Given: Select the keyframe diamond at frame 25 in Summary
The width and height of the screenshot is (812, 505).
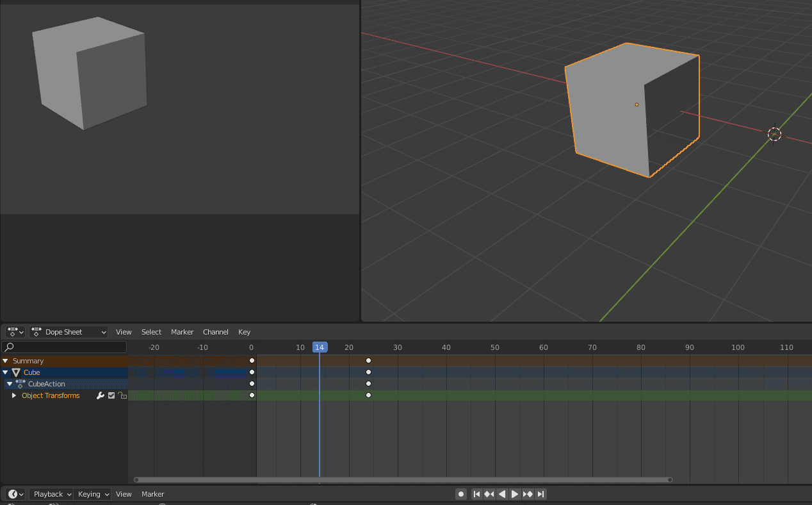Looking at the screenshot, I should click(x=368, y=360).
